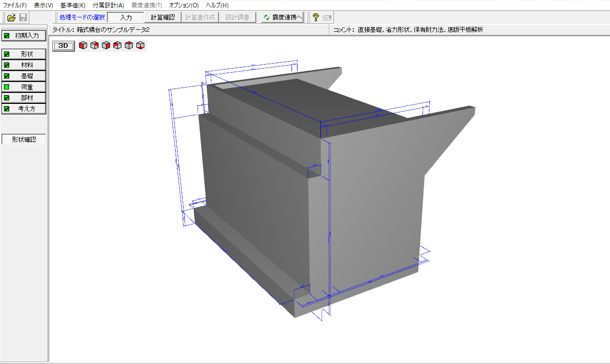Open the 形状 input section
Viewport: 610px width, 364px height.
click(x=24, y=54)
